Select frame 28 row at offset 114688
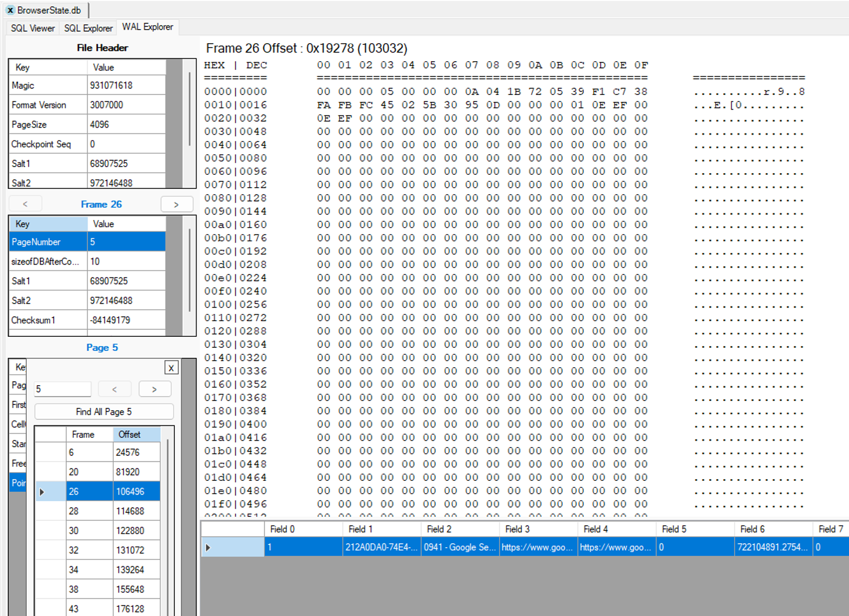The width and height of the screenshot is (849, 616). click(x=97, y=511)
